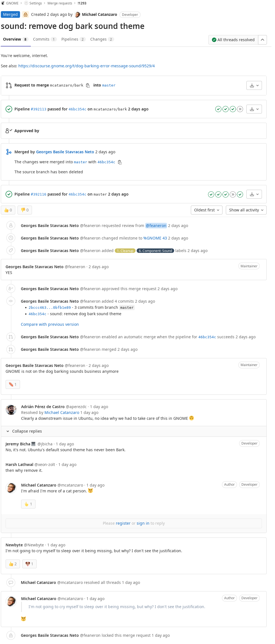The height and width of the screenshot is (644, 275).
Task: Click skipped stage icon of pipeline #392116
Action: (x=233, y=194)
